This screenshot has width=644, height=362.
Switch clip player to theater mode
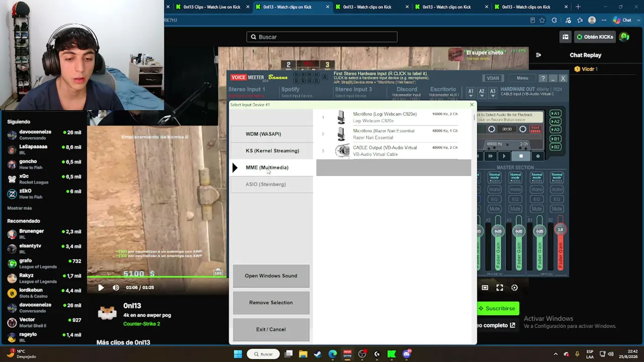pyautogui.click(x=485, y=288)
